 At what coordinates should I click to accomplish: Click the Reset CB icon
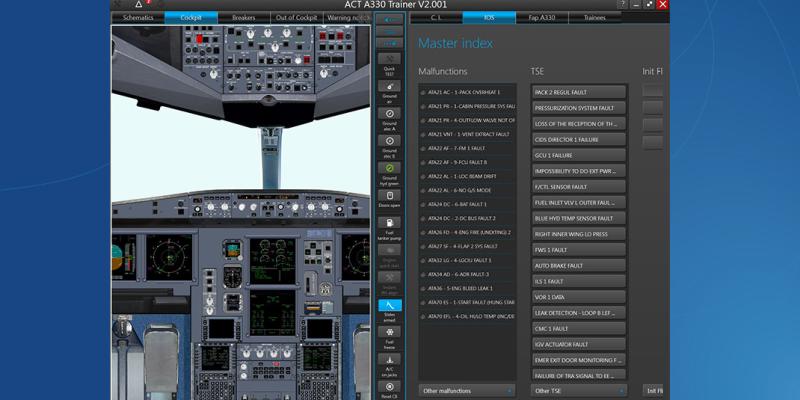389,387
